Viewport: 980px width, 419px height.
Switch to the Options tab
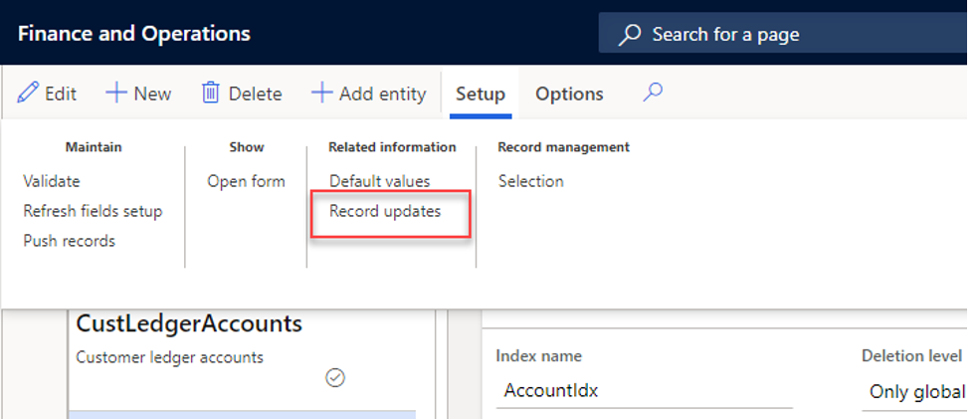569,94
